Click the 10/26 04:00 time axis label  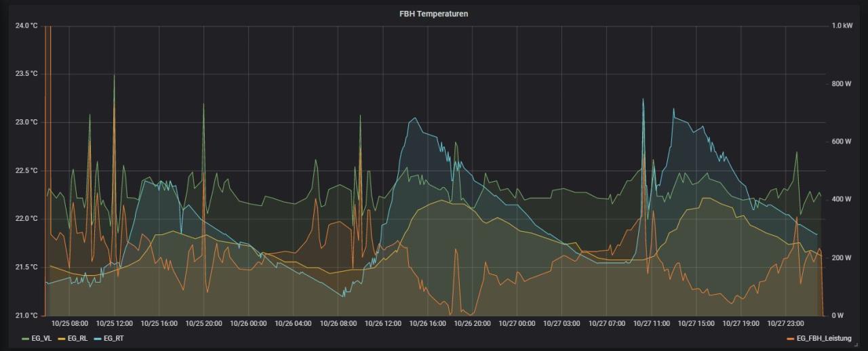[294, 324]
